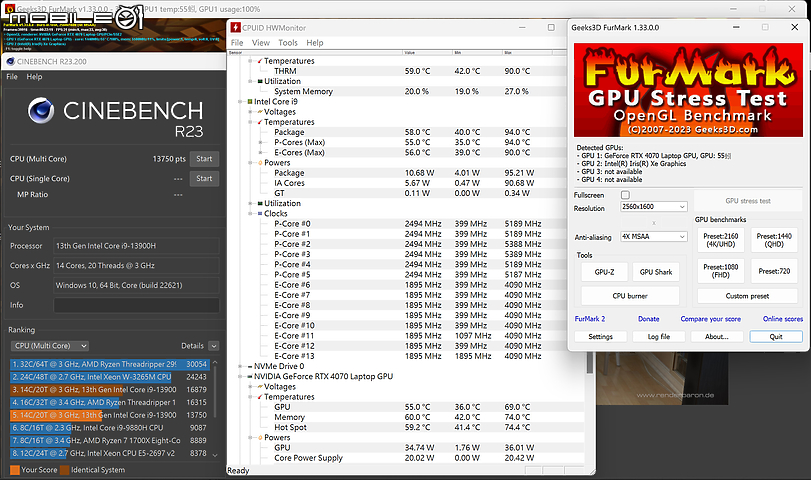Open the Tools menu in HWMonitor

point(288,43)
